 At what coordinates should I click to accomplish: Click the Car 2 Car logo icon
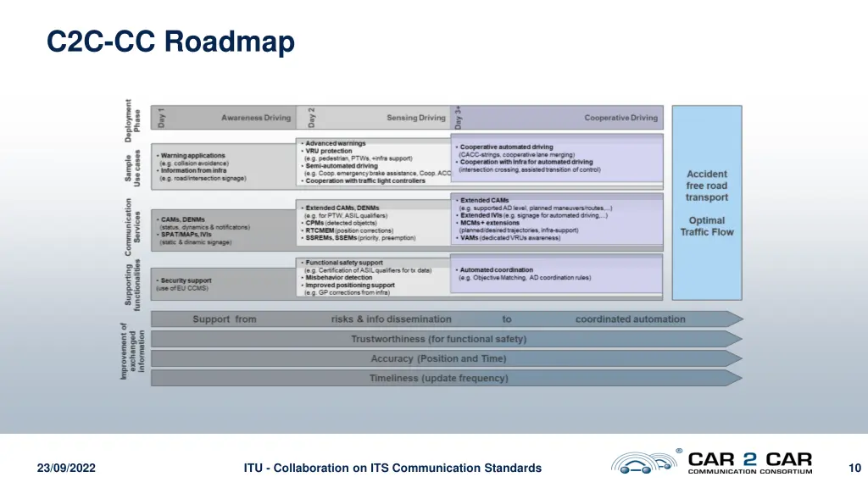[x=646, y=463]
